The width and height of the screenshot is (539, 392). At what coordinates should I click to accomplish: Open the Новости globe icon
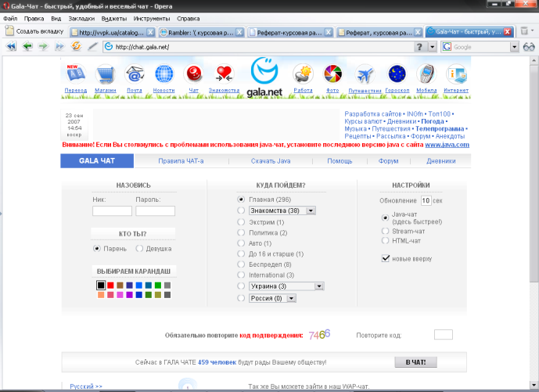click(x=164, y=74)
